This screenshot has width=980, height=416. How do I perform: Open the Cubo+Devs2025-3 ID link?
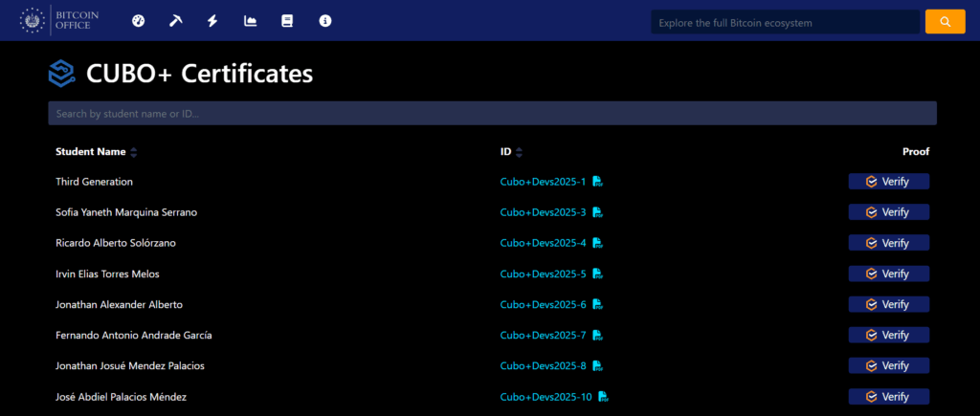point(544,212)
